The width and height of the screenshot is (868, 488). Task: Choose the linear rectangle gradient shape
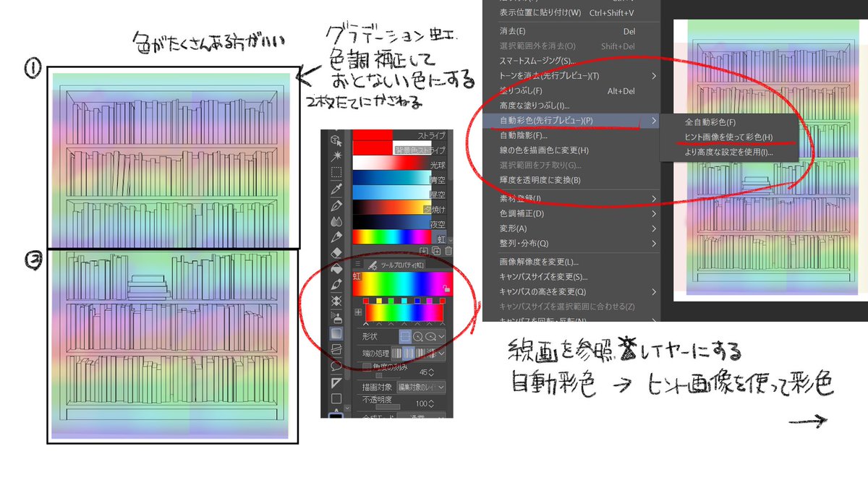pyautogui.click(x=405, y=336)
